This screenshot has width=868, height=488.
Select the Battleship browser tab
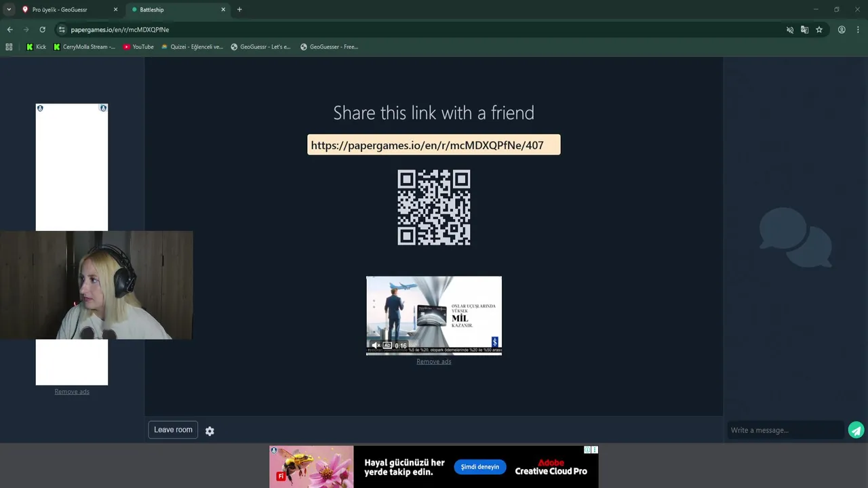pyautogui.click(x=176, y=9)
